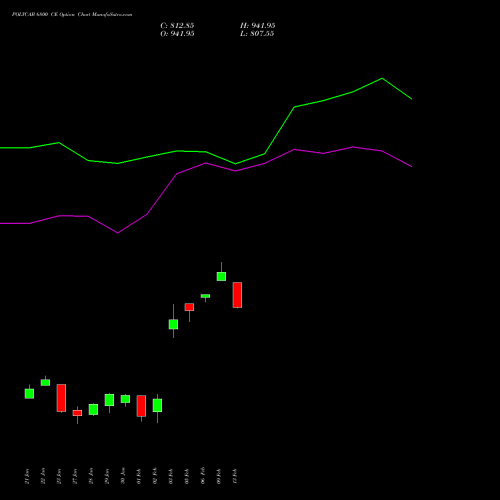The image size is (500, 500).
Task: Click the POLYCAB CE Option chart title
Action: coord(72,15)
